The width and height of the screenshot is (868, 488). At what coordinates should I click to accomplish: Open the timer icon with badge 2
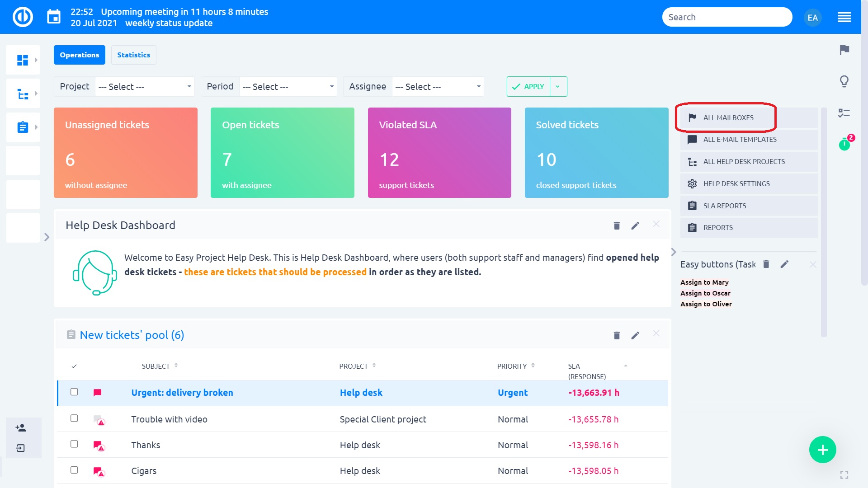[844, 144]
